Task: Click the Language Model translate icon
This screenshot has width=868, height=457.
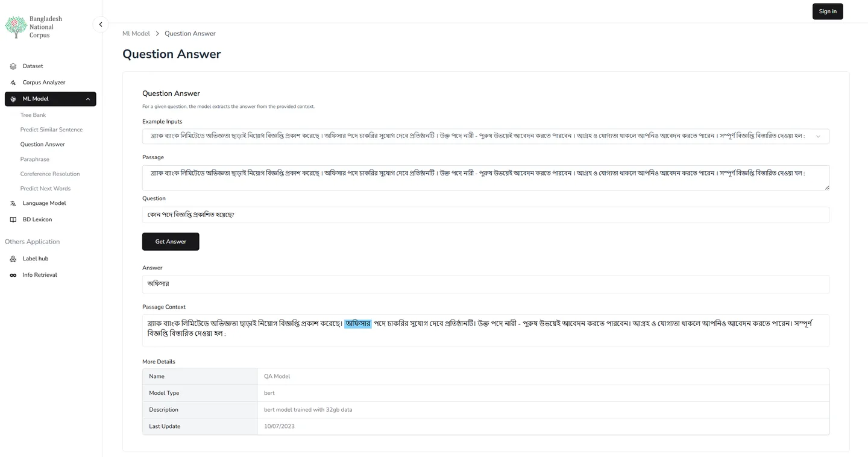Action: [13, 204]
